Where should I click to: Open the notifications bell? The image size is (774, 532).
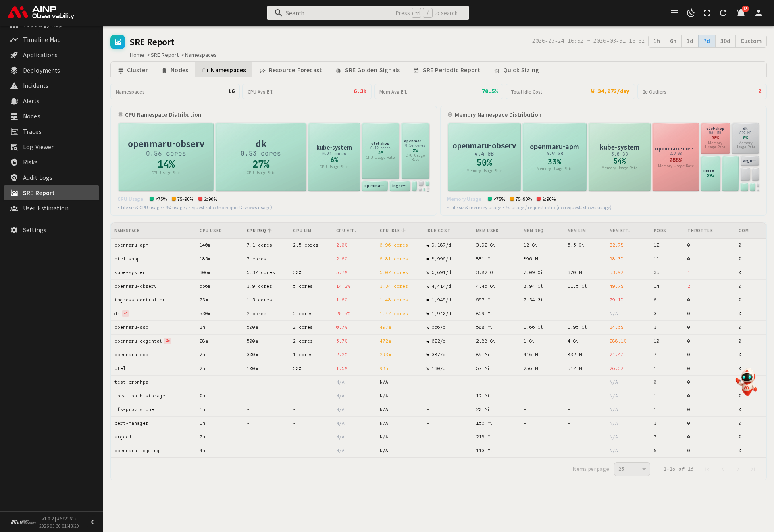point(741,13)
